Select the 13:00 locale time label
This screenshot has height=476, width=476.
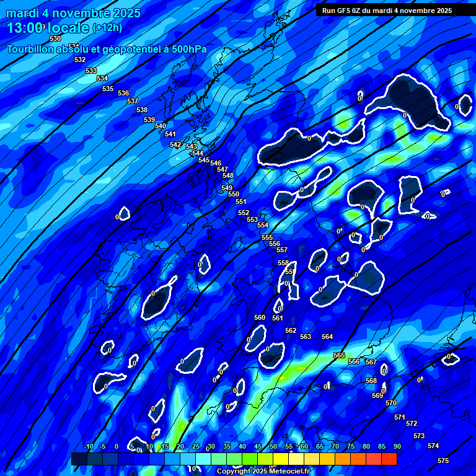48,28
